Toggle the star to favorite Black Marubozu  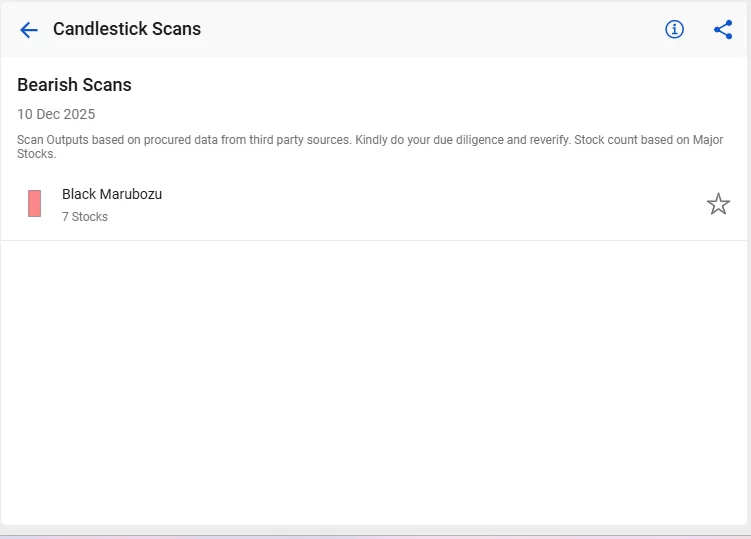pyautogui.click(x=718, y=205)
